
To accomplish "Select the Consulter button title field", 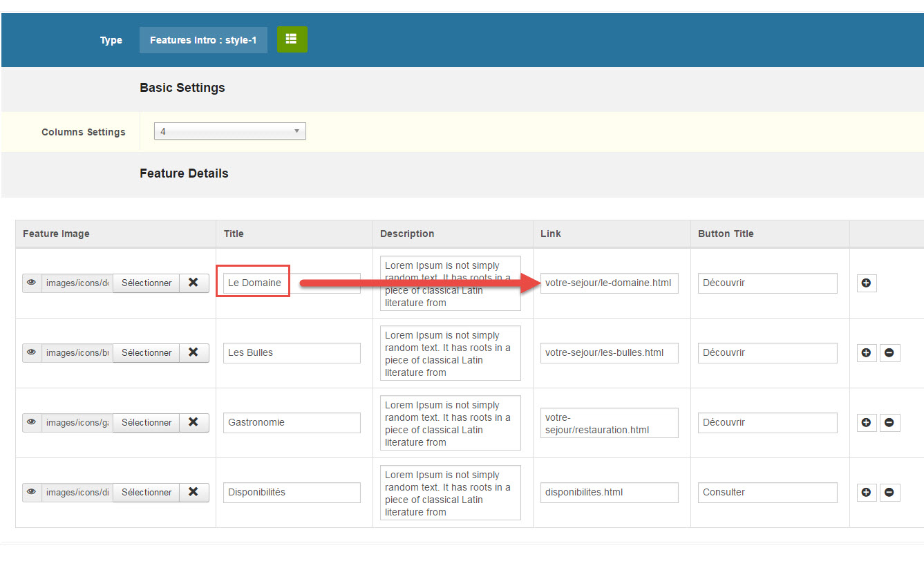I will pos(767,492).
